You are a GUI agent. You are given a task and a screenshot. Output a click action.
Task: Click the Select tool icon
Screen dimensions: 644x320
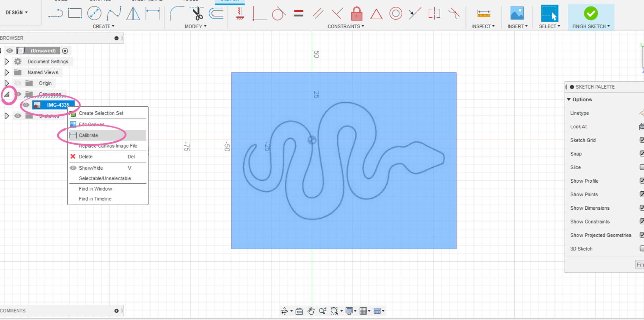click(549, 13)
